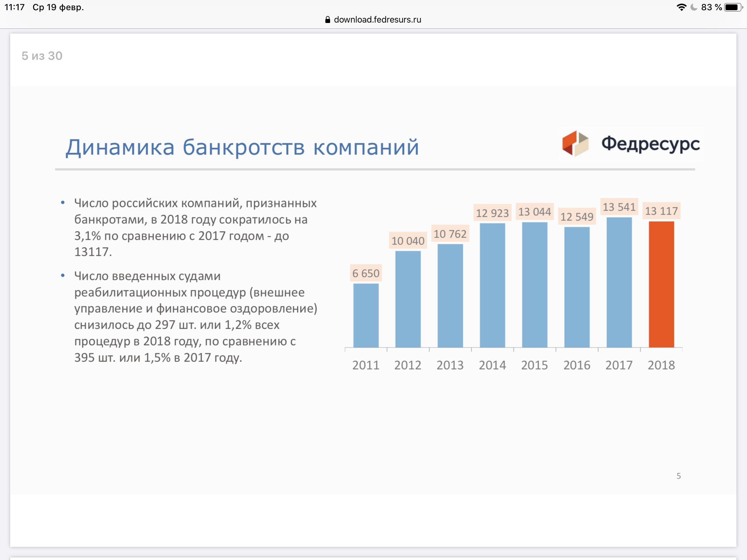Image resolution: width=747 pixels, height=560 pixels.
Task: Tap the '5 из 30' page counter
Action: pyautogui.click(x=42, y=56)
